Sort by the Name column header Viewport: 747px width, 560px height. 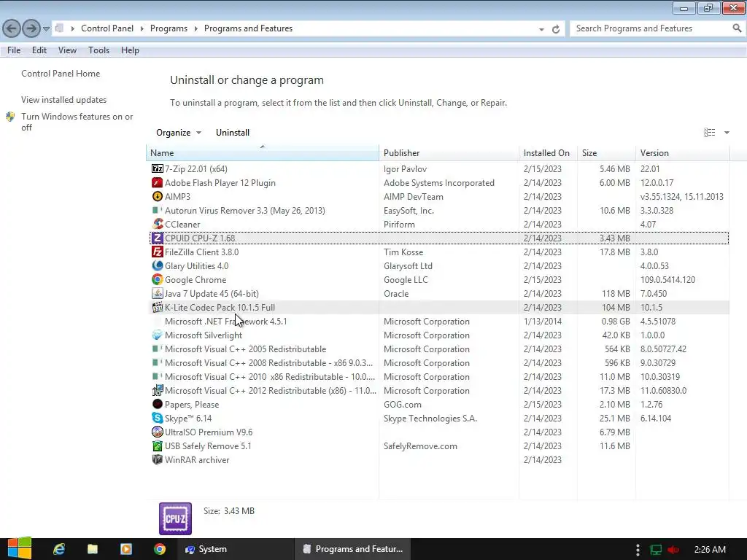point(263,153)
